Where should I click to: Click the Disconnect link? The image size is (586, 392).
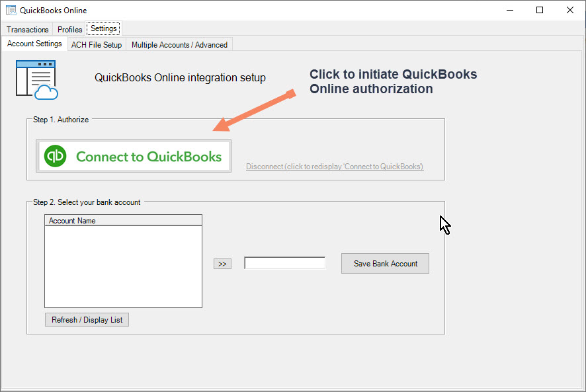[x=335, y=167]
